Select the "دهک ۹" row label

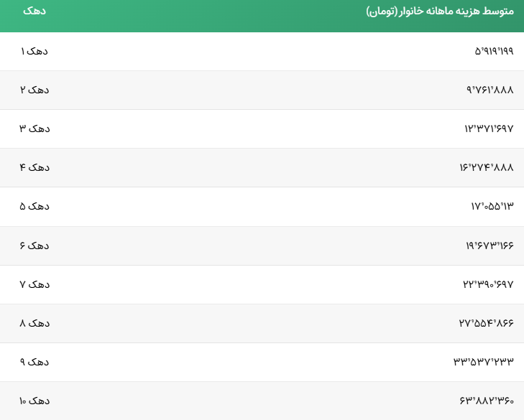[35, 362]
